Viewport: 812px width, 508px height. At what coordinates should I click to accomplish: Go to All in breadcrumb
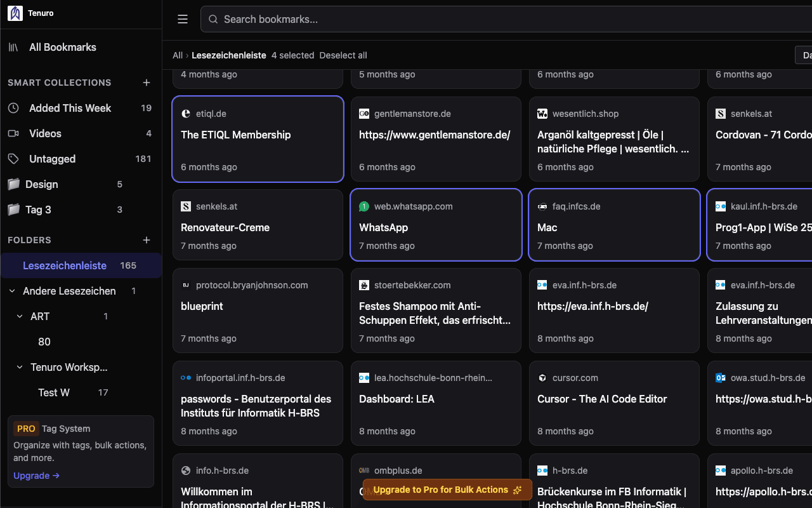(178, 55)
